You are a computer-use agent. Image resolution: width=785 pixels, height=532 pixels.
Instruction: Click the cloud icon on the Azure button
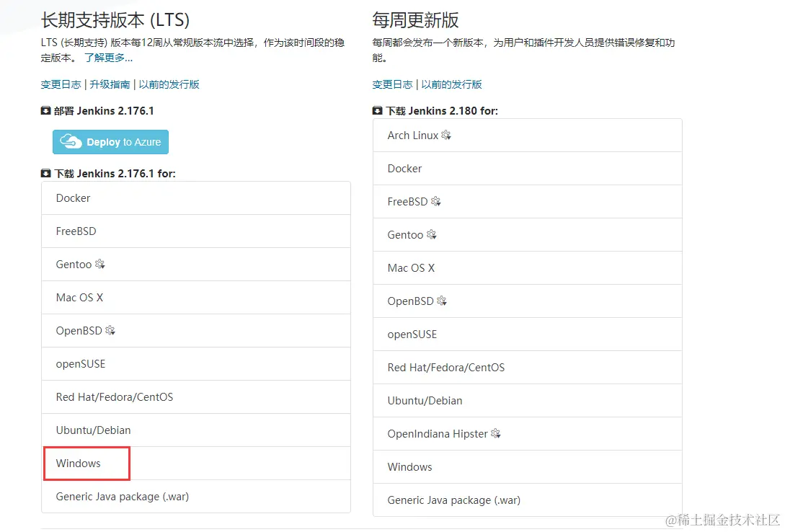[x=71, y=141]
